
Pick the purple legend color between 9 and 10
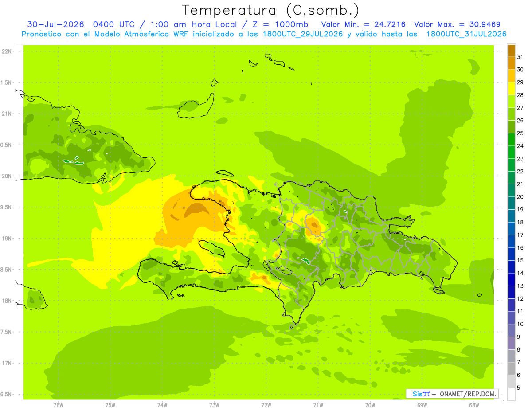511,330
